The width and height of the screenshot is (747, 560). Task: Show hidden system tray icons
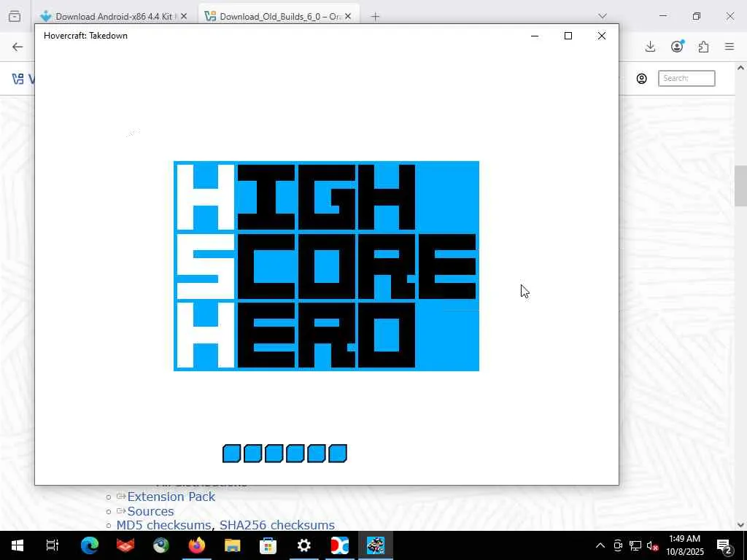coord(600,545)
